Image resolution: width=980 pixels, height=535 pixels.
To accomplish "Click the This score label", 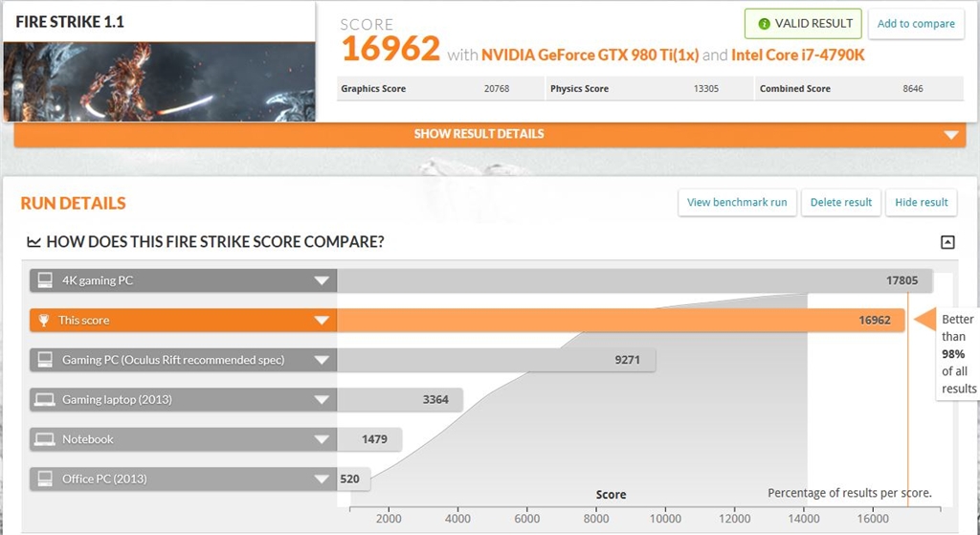I will (84, 320).
